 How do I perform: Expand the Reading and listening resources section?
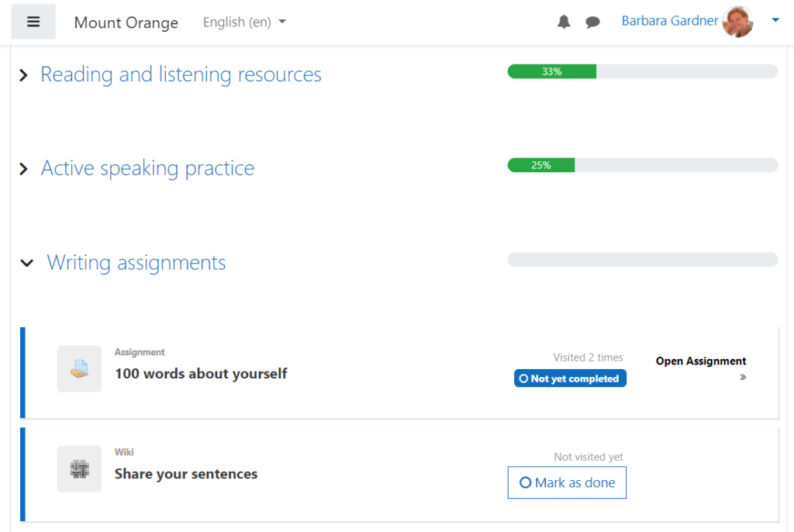click(x=23, y=75)
